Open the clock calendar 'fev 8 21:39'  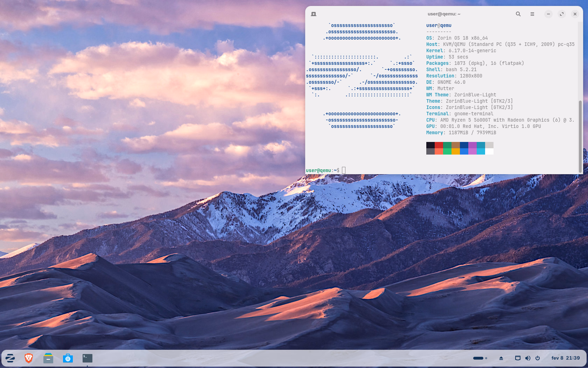pyautogui.click(x=566, y=358)
